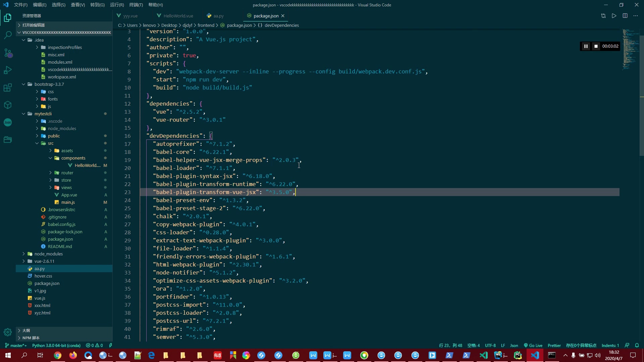Expand the vue-2.6.11 folder

point(24,261)
